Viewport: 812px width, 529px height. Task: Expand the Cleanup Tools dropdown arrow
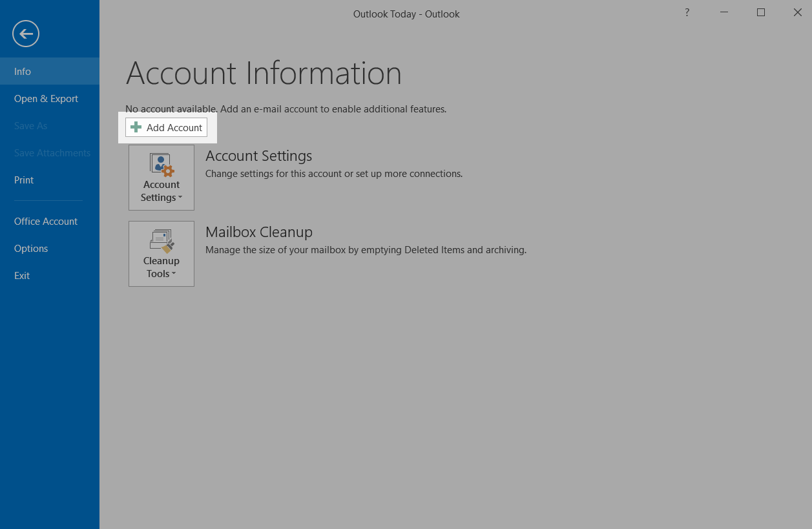(x=174, y=275)
